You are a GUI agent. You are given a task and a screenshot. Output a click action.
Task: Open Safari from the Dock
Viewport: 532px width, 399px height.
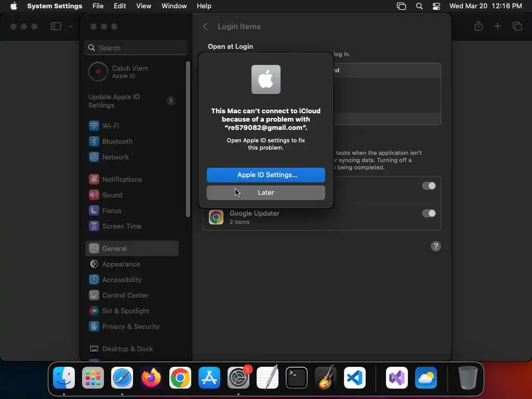(122, 378)
